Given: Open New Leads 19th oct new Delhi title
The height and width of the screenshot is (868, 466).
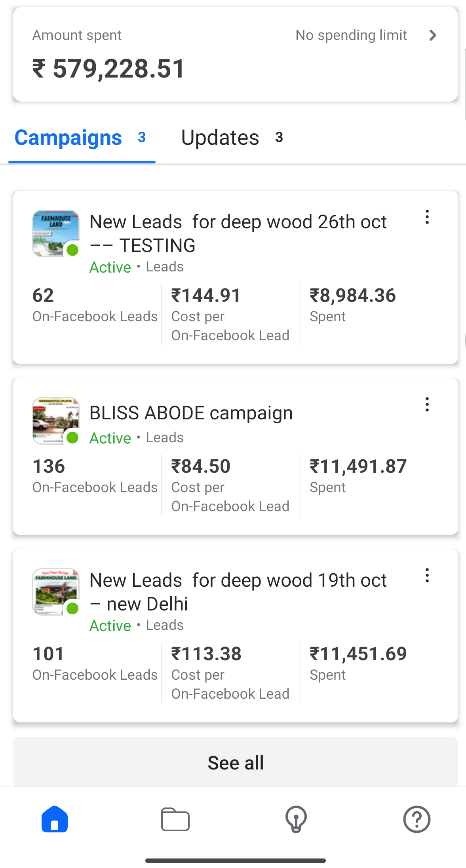Looking at the screenshot, I should [238, 592].
